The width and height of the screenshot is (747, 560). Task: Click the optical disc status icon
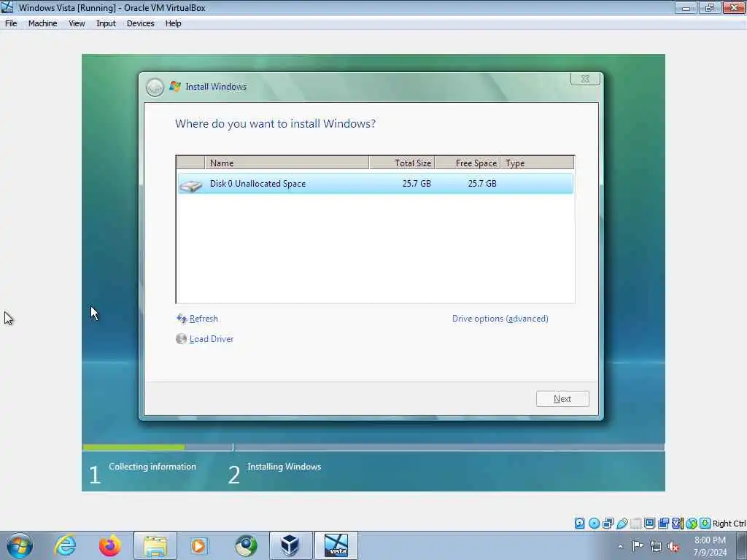tap(594, 524)
